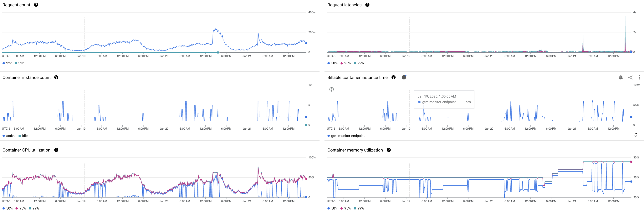Open Billable chart three-dot more options menu
This screenshot has height=212, width=644.
639,77
